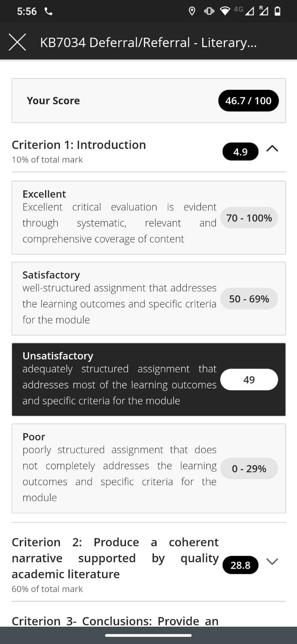Click the 46.7 / 100 score badge
The width and height of the screenshot is (297, 644).
pos(248,101)
